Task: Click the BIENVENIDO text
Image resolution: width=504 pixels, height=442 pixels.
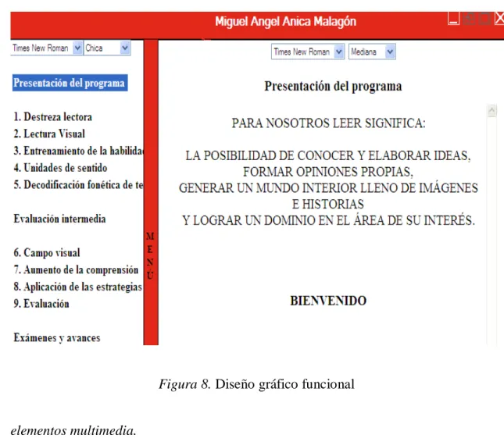Action: (x=328, y=301)
